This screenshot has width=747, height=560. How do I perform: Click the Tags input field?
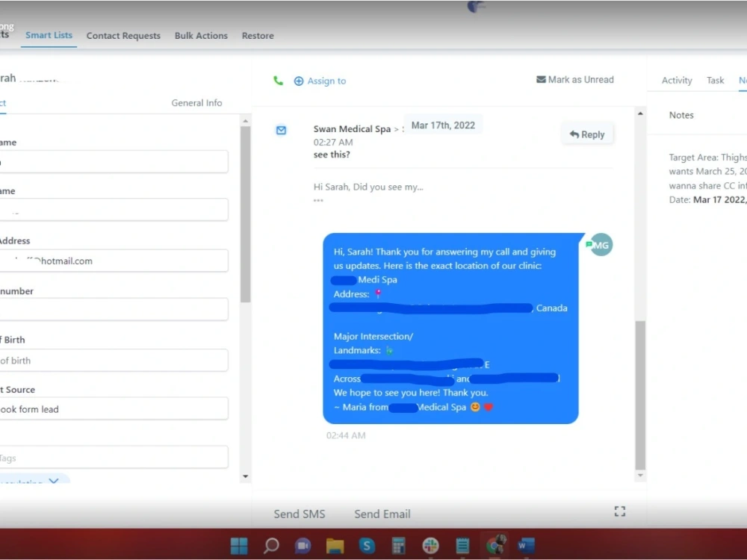(x=114, y=458)
